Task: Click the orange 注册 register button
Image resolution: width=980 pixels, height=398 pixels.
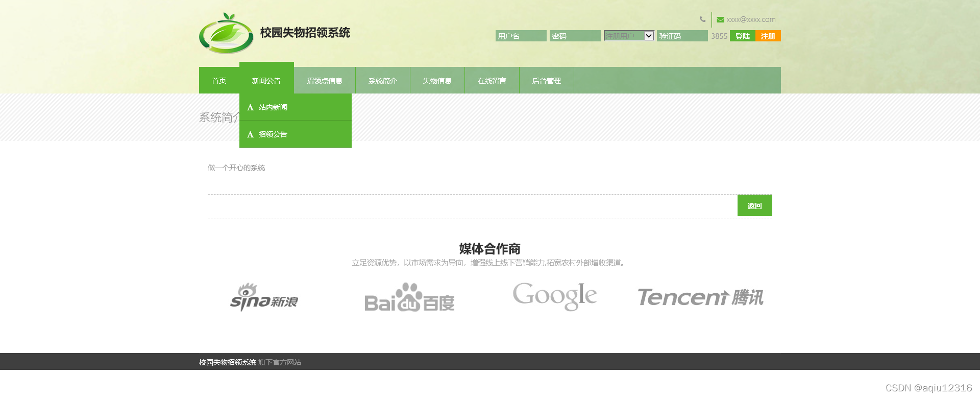Action: pyautogui.click(x=768, y=36)
